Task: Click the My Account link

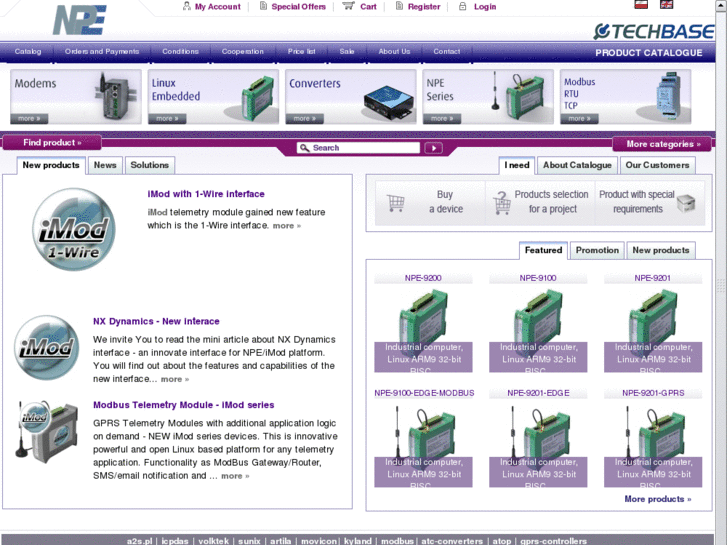Action: [217, 6]
